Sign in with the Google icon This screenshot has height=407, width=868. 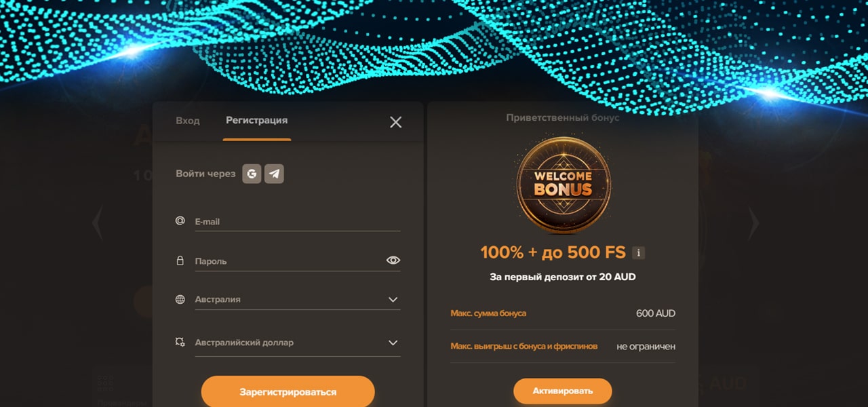[252, 174]
